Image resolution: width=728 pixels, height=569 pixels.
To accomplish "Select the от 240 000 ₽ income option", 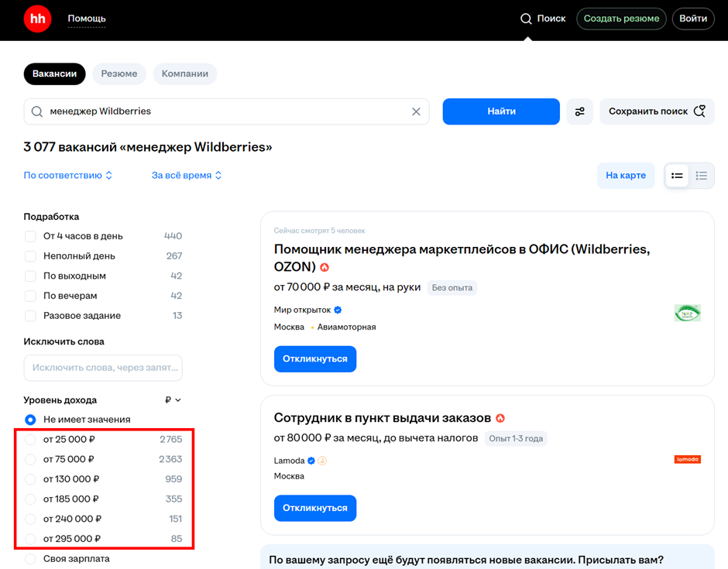I will pyautogui.click(x=30, y=519).
